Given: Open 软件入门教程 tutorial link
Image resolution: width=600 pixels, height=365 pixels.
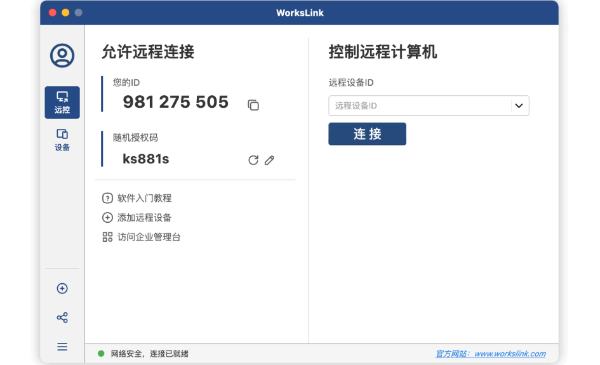Looking at the screenshot, I should pos(144,198).
